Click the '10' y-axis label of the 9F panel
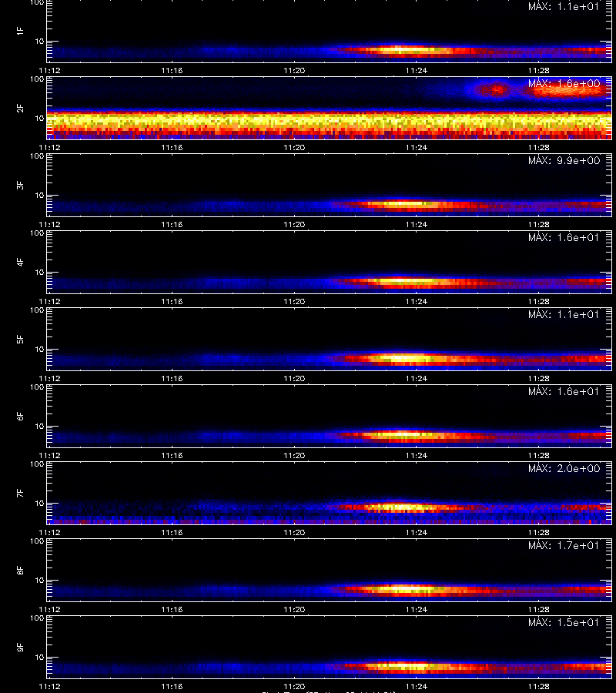616x693 pixels. (x=39, y=658)
